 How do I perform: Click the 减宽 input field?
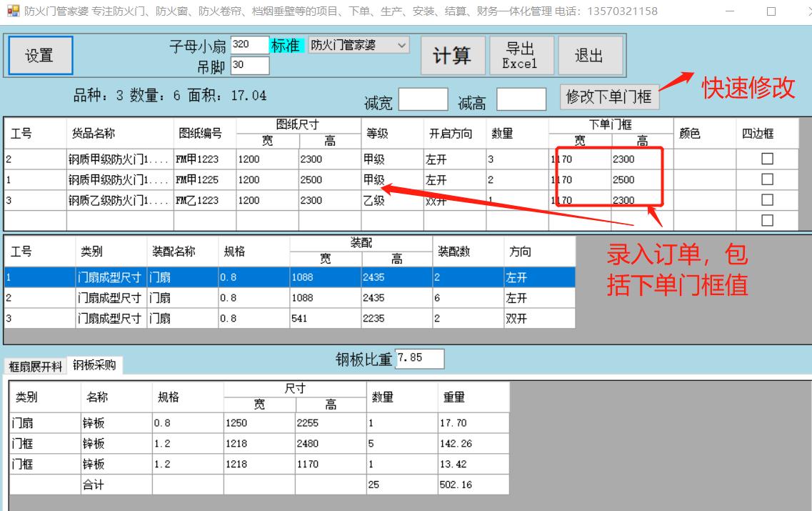click(424, 99)
